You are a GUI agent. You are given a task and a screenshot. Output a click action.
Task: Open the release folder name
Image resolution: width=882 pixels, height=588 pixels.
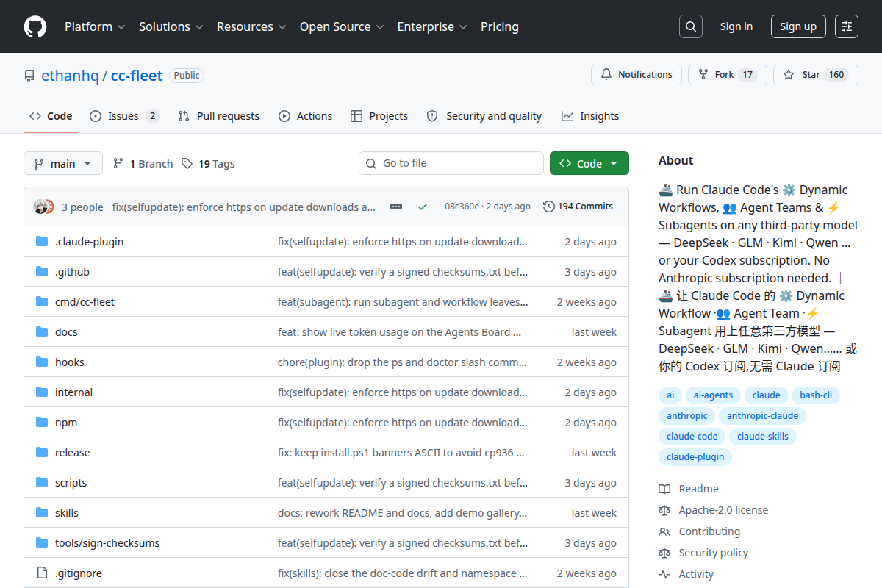(x=72, y=453)
